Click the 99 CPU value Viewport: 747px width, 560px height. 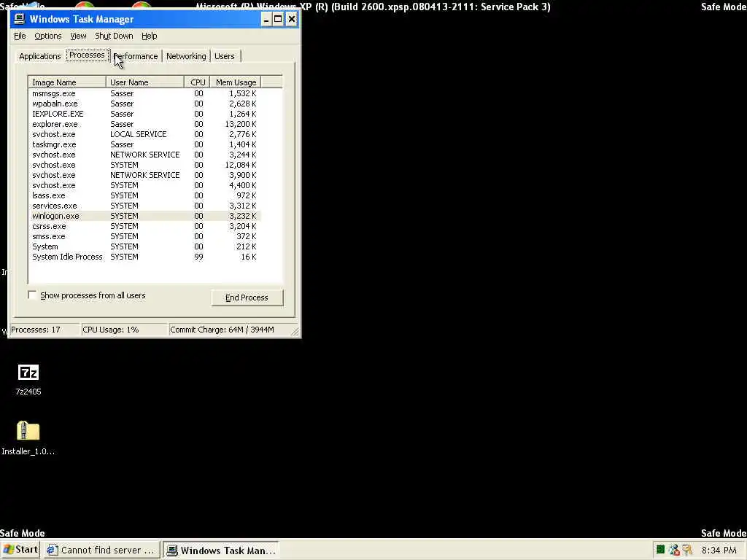198,257
